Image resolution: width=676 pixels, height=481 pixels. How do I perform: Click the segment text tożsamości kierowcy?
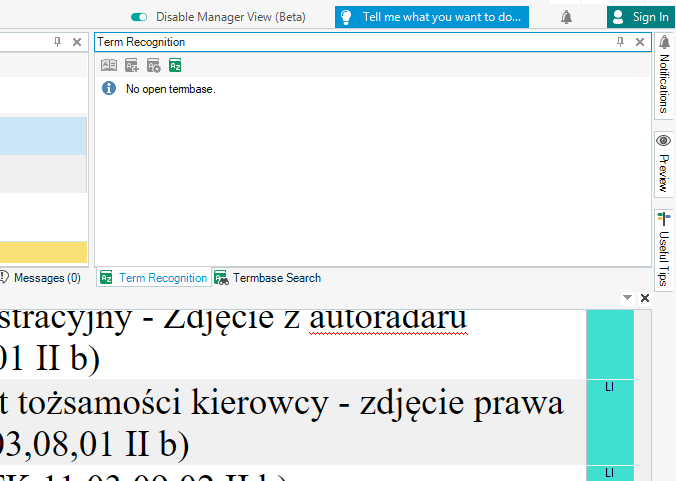(174, 403)
